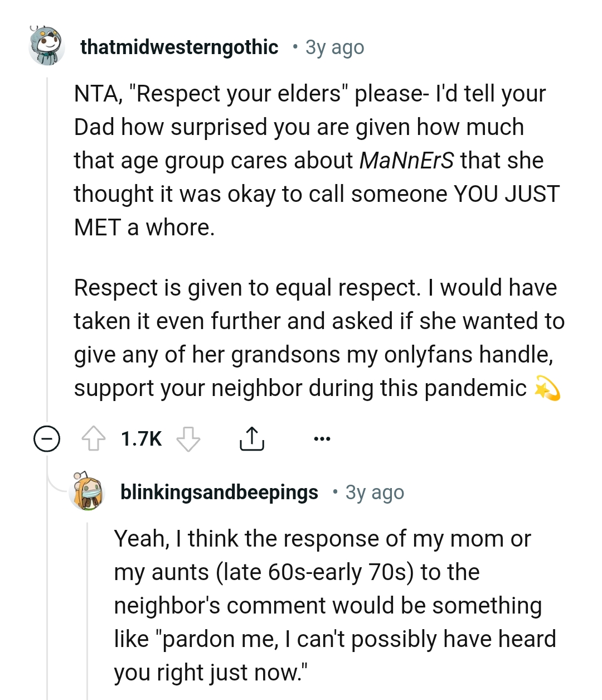
Task: Click the thread line to collapse the discussion
Action: point(47,251)
